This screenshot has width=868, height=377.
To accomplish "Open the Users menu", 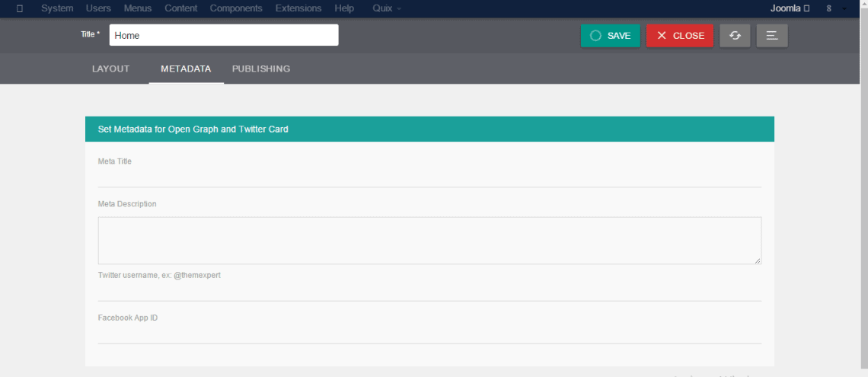I will [x=98, y=8].
